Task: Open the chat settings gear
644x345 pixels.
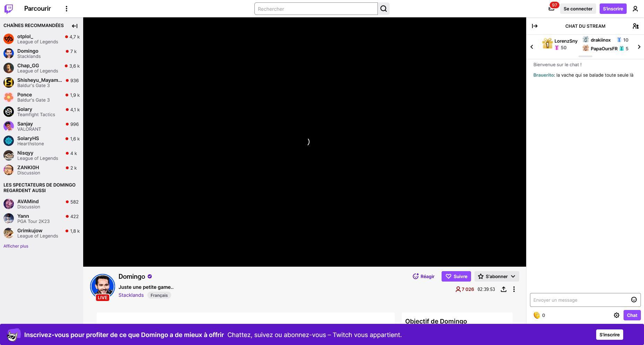Action: click(617, 315)
